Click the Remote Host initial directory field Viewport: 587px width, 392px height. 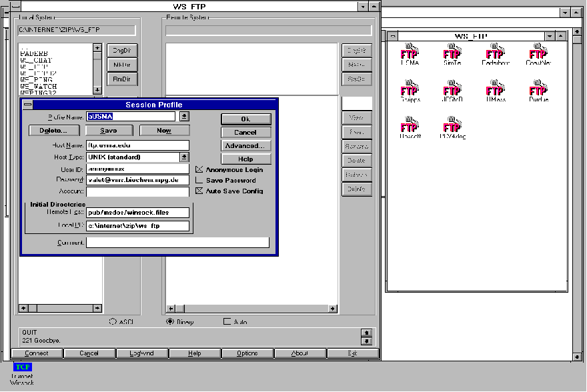[138, 213]
